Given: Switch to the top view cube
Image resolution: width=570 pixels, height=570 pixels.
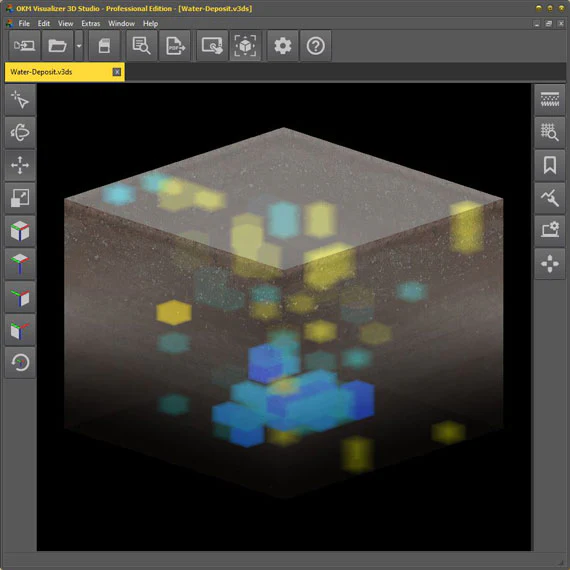Looking at the screenshot, I should (20, 264).
